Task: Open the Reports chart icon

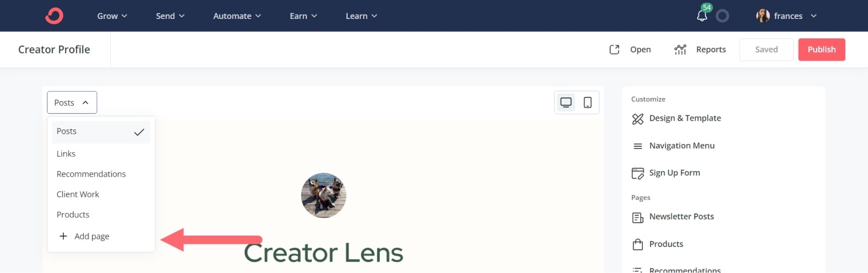Action: click(680, 49)
